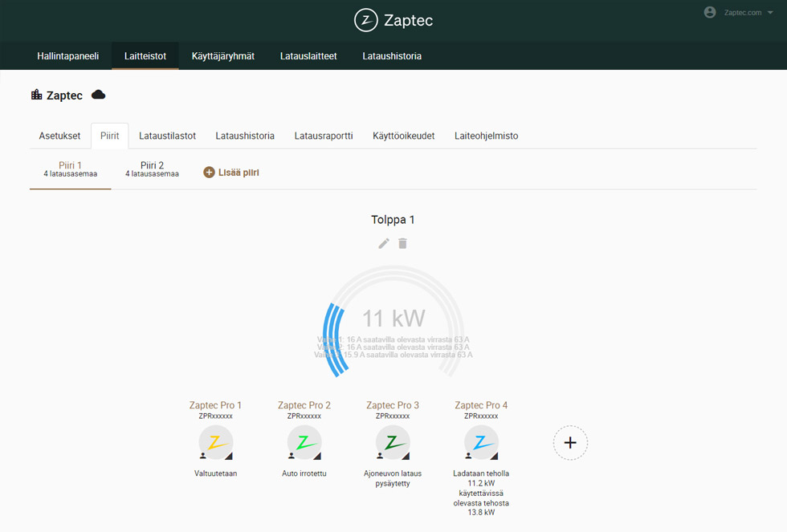Open the Latauslaitteet section
Viewport: 787px width, 532px height.
(308, 56)
